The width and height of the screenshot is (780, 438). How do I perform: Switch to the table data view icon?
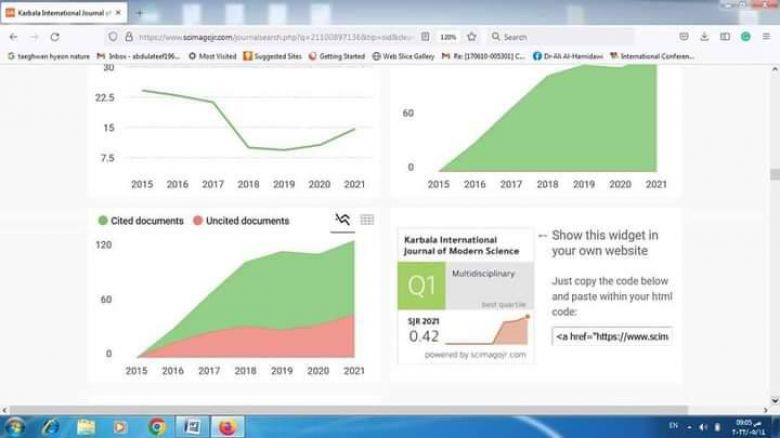click(x=367, y=220)
